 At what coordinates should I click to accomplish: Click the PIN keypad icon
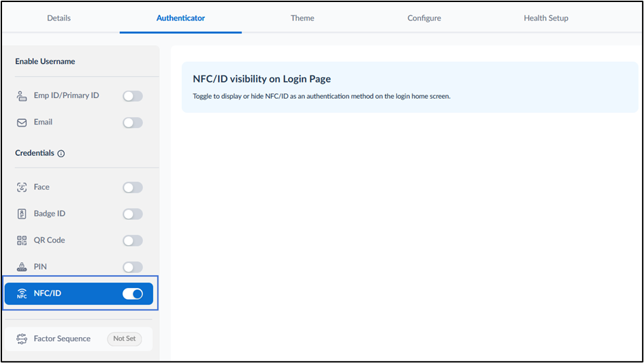pos(22,267)
